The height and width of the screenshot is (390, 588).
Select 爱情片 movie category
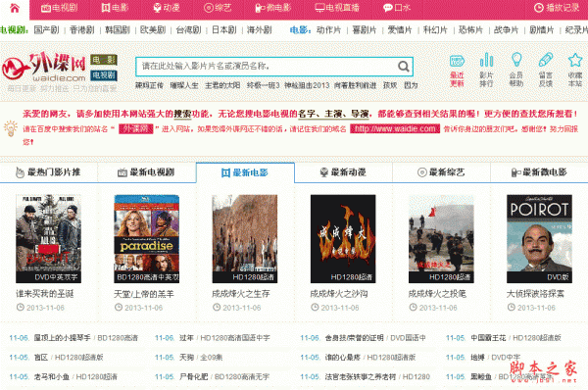click(x=400, y=30)
